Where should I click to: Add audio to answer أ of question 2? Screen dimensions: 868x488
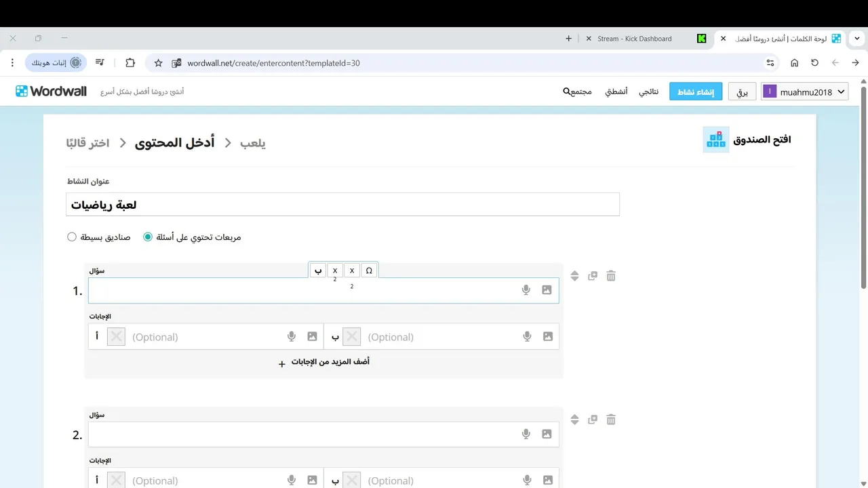click(292, 480)
